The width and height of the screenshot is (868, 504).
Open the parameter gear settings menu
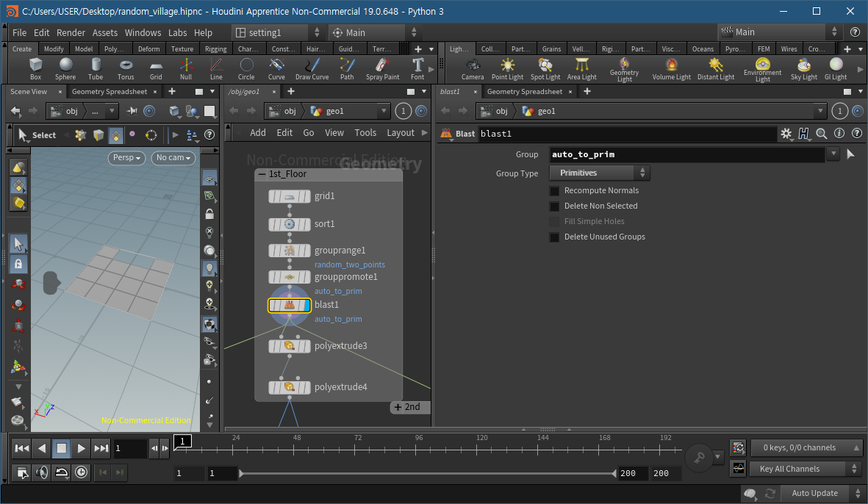[786, 134]
